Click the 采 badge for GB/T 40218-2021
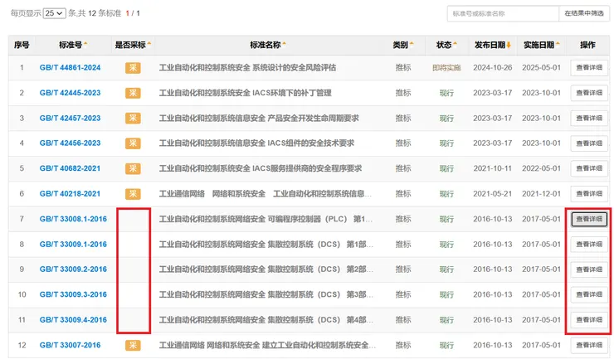The height and width of the screenshot is (364, 614). (133, 194)
